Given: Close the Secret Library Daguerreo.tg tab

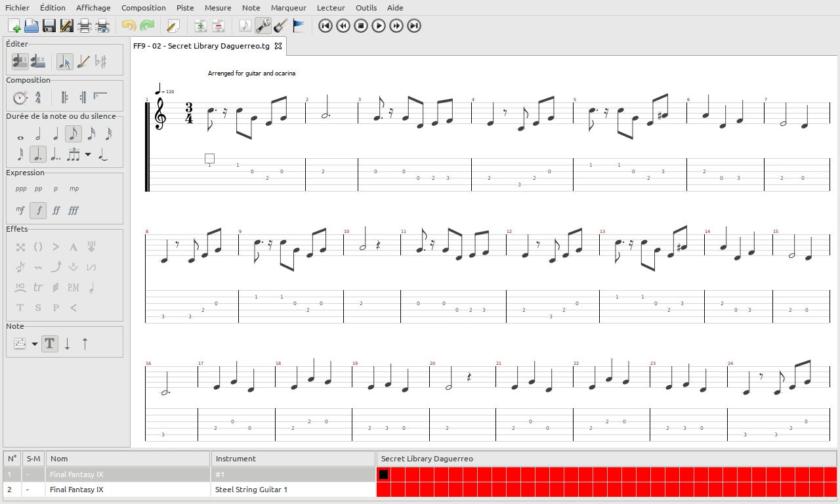Looking at the screenshot, I should pyautogui.click(x=278, y=46).
